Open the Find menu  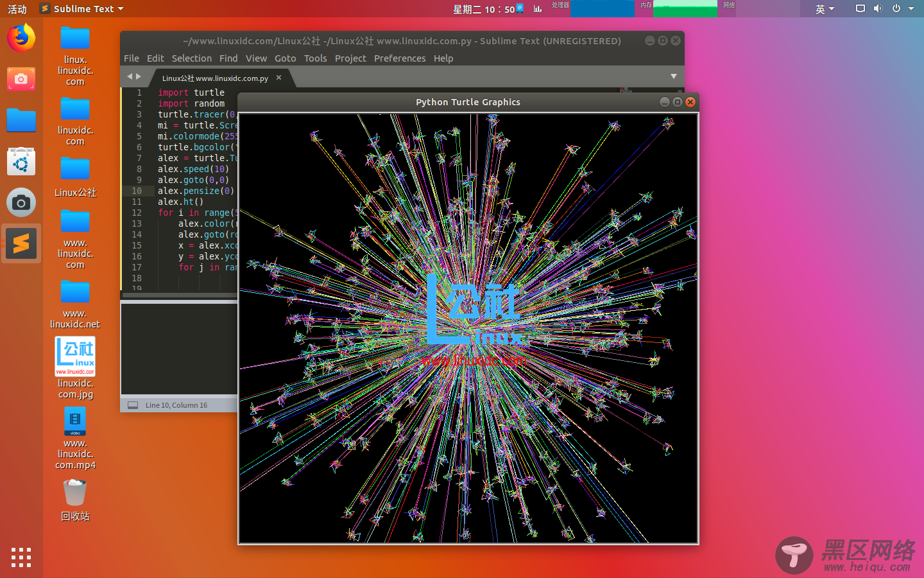[x=228, y=58]
